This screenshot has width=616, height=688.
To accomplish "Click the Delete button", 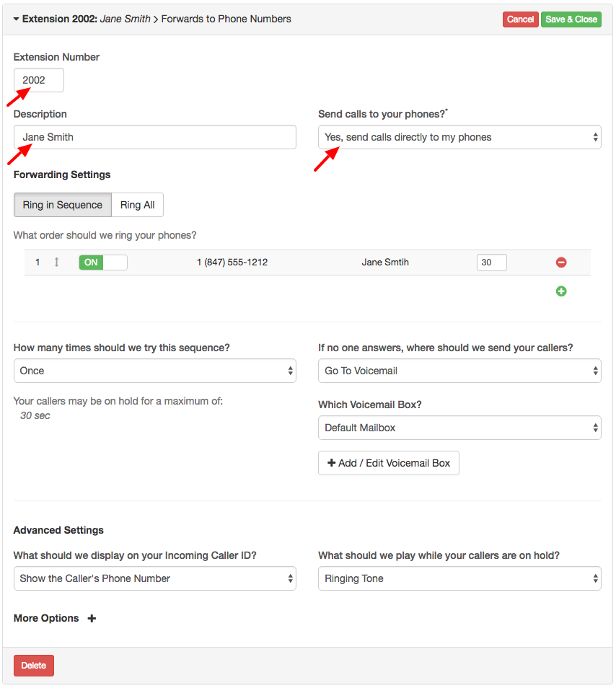I will click(x=33, y=665).
